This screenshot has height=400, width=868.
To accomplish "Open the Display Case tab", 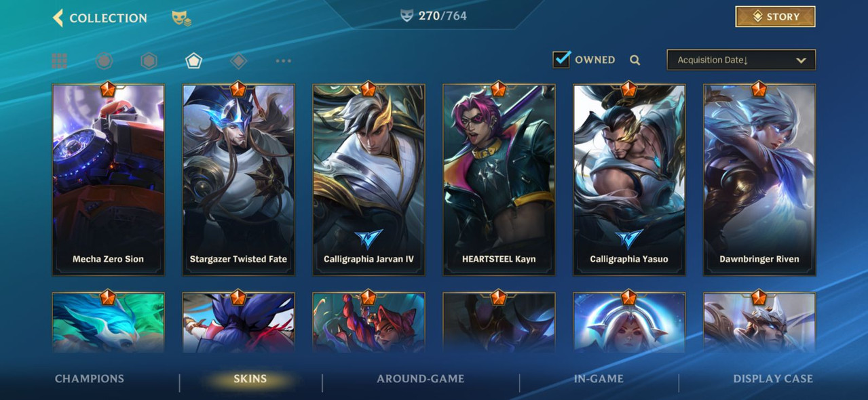I will 773,379.
